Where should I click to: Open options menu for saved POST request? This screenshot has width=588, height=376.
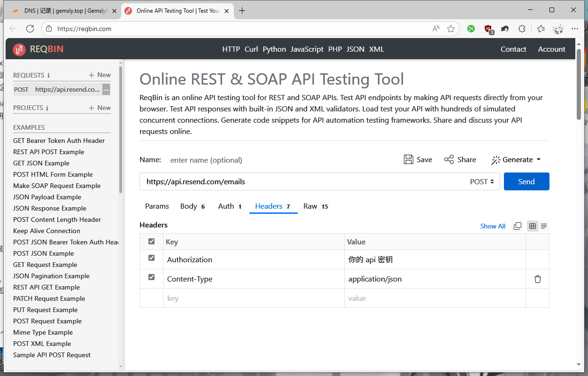point(106,90)
